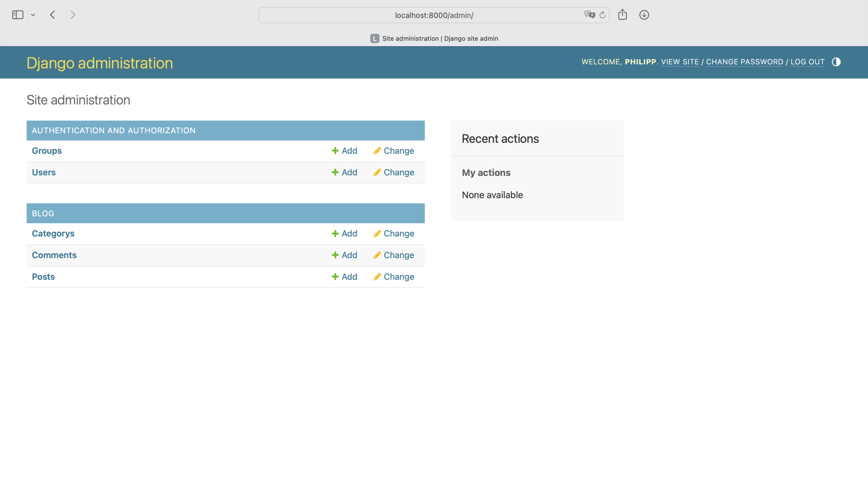
Task: Open the Authentication and Authorization section header
Action: pyautogui.click(x=113, y=131)
